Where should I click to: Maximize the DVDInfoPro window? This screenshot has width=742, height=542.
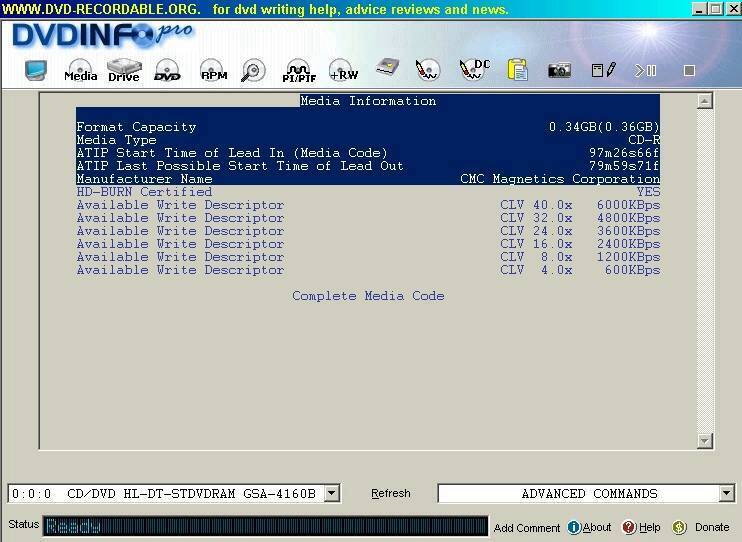716,9
